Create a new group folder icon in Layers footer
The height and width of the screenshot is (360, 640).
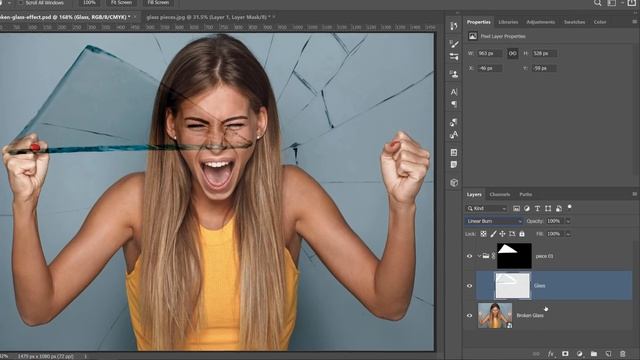click(594, 354)
